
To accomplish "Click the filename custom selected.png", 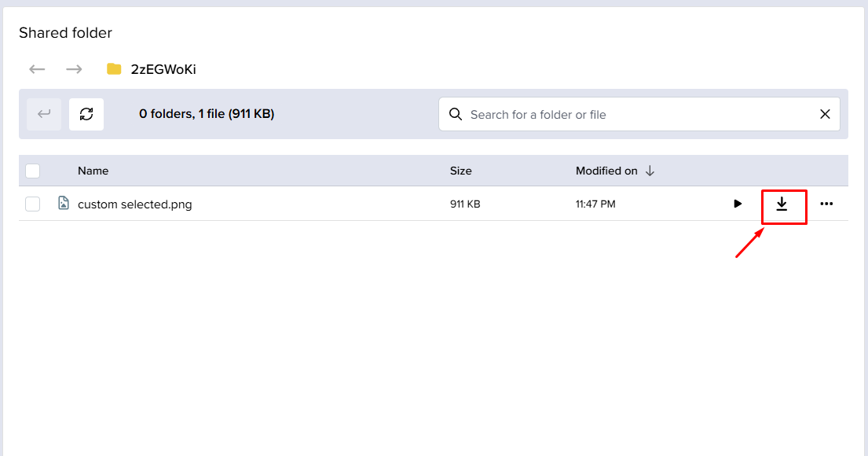I will [x=134, y=204].
